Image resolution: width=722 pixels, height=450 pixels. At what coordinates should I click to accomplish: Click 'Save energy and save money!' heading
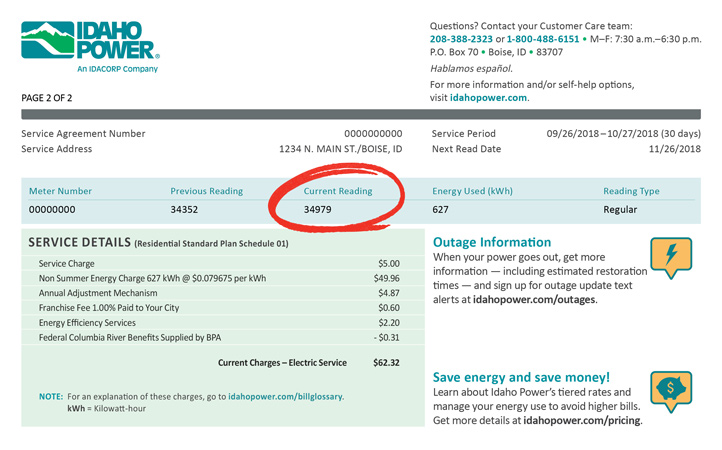pyautogui.click(x=521, y=377)
